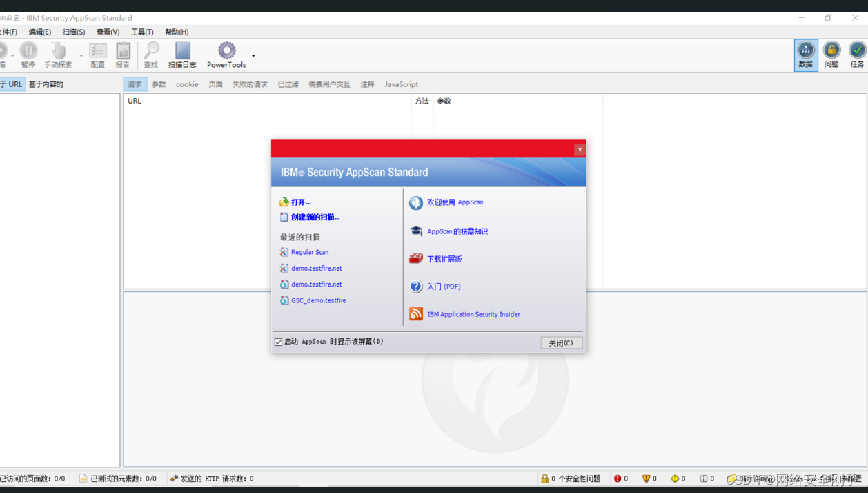Select the 基于内容的 view tab
Image resolution: width=868 pixels, height=493 pixels.
[46, 84]
